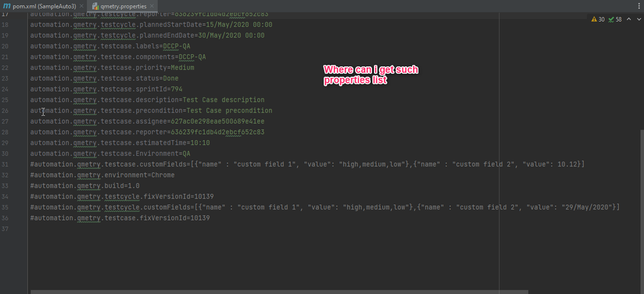Switch to the pom.xml (SampleAuto3) tab

44,6
